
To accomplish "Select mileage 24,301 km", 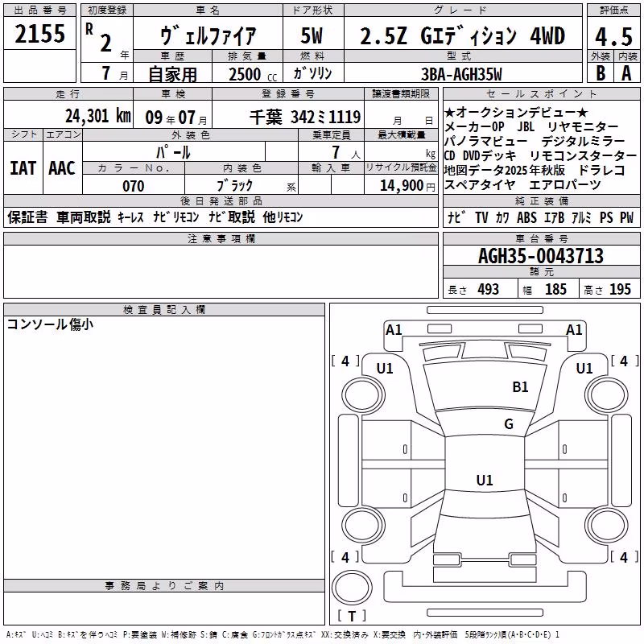I will tap(98, 116).
